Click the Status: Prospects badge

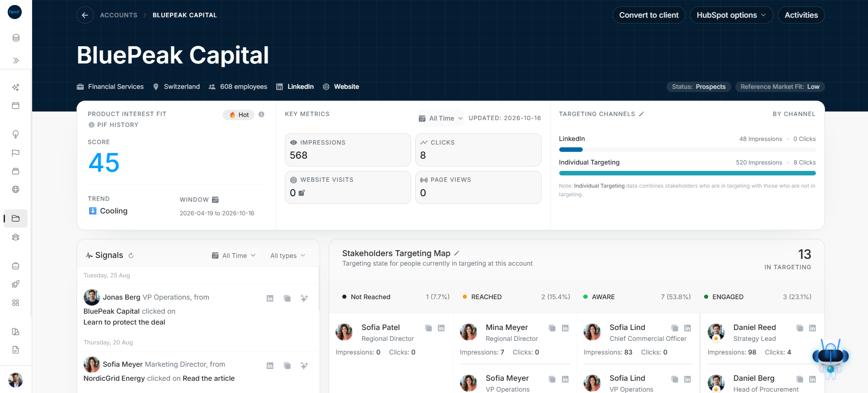699,87
